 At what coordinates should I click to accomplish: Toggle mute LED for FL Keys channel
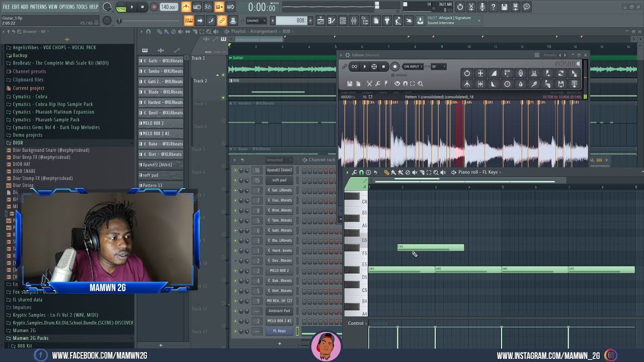coord(235,331)
